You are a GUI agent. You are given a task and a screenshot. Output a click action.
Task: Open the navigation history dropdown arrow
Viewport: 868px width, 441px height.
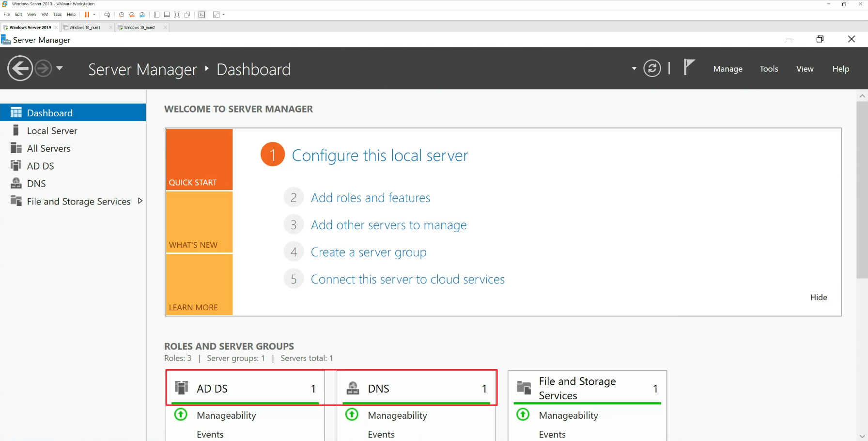coord(60,68)
